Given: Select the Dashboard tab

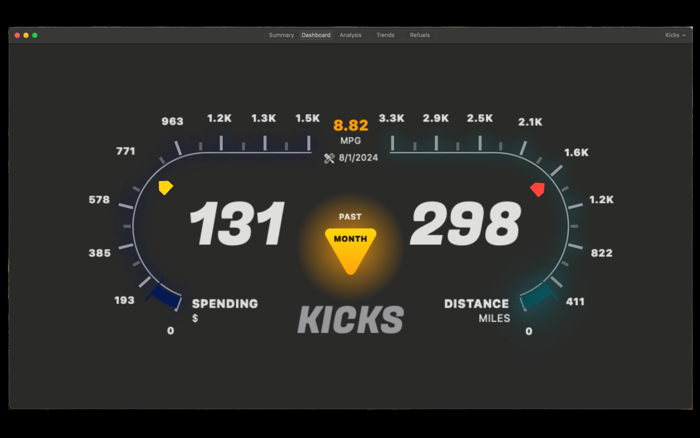Looking at the screenshot, I should 316,35.
